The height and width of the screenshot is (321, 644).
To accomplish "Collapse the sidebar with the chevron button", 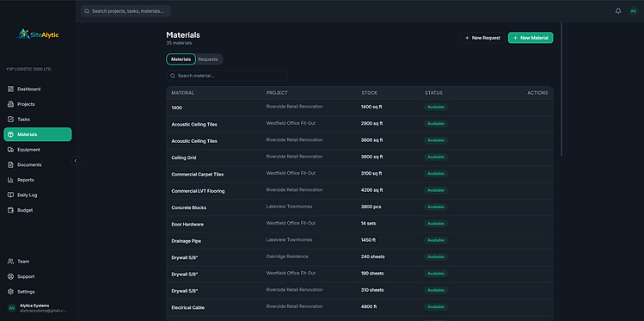I will click(x=75, y=161).
